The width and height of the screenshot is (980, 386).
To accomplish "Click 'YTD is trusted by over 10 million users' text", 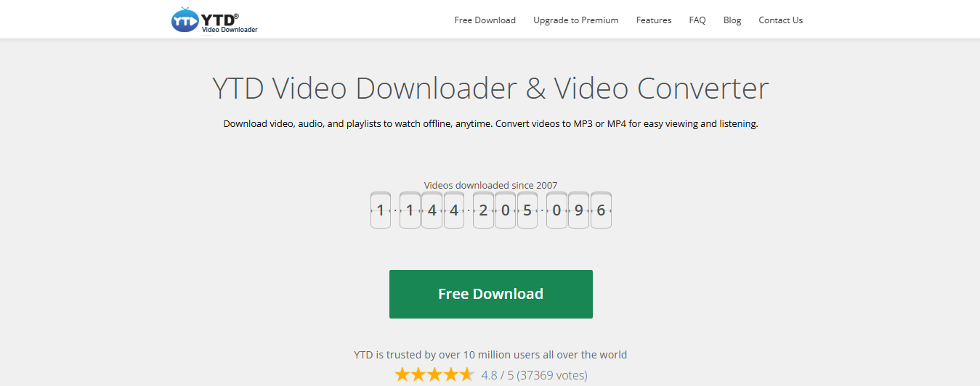I will (490, 355).
